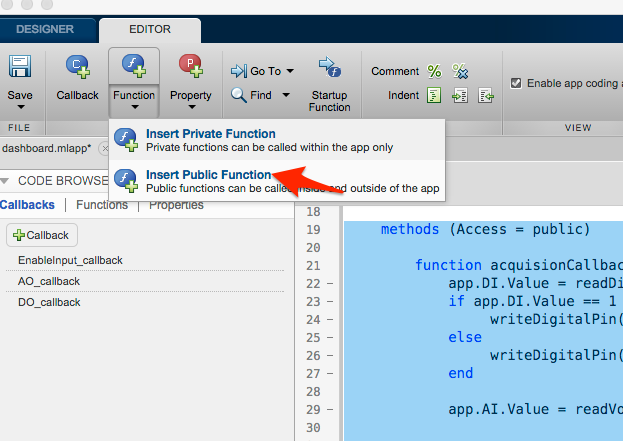Viewport: 623px width, 441px height.
Task: Close the dashboard.mlapp tab
Action: (x=104, y=149)
